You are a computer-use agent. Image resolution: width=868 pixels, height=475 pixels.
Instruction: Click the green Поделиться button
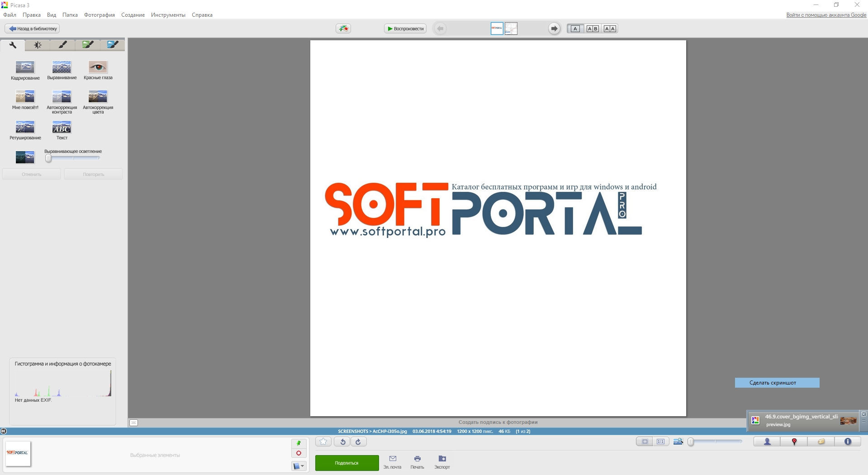(x=347, y=463)
